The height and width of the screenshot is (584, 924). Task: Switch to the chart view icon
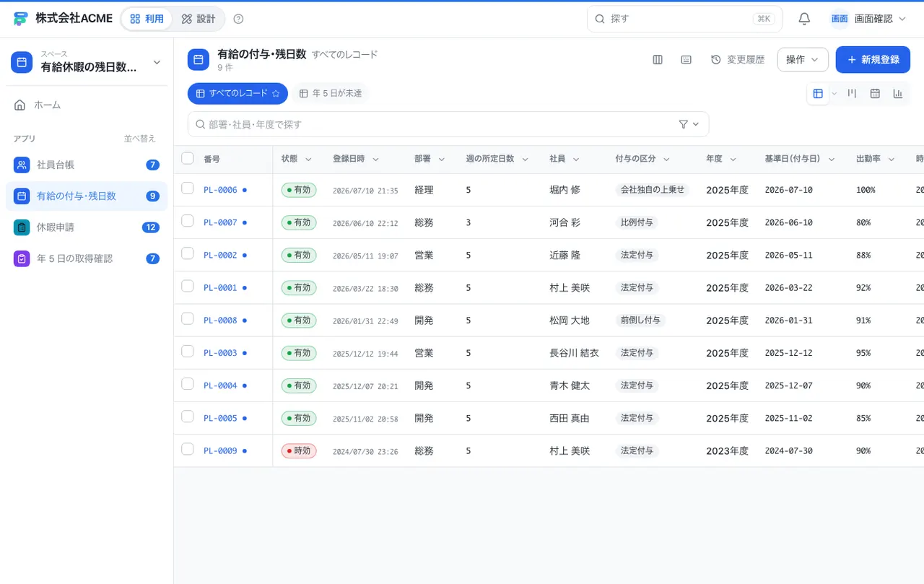pos(898,93)
